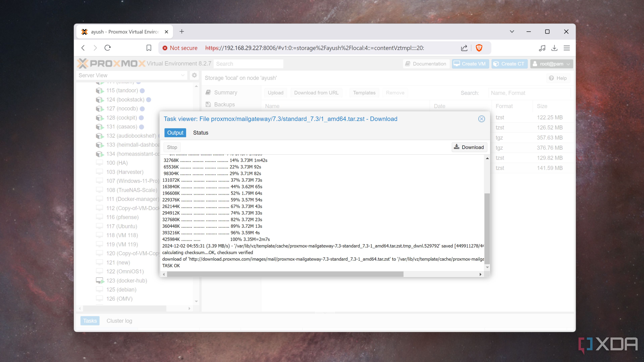This screenshot has width=644, height=362.
Task: Open the Help button
Action: tap(558, 78)
